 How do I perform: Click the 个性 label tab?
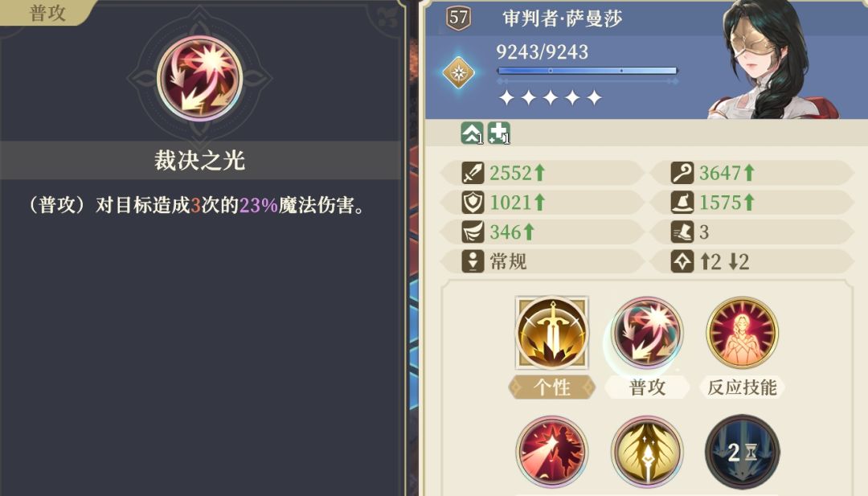click(x=552, y=387)
